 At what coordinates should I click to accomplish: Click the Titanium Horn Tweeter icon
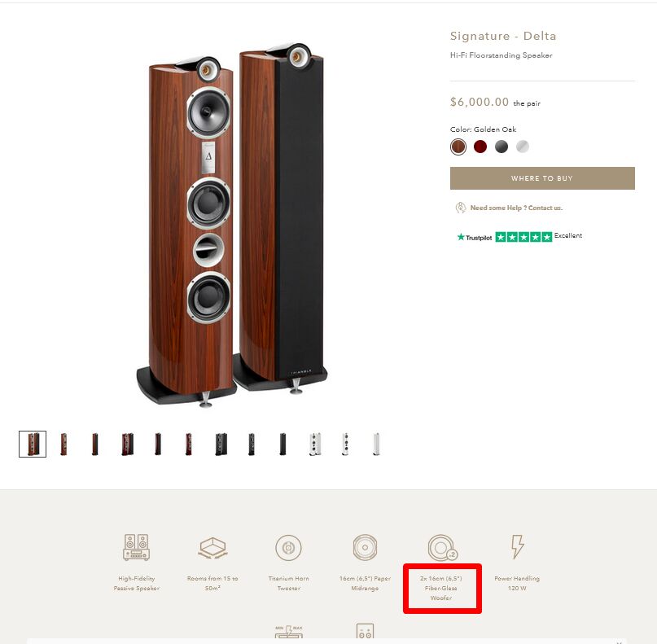tap(289, 548)
